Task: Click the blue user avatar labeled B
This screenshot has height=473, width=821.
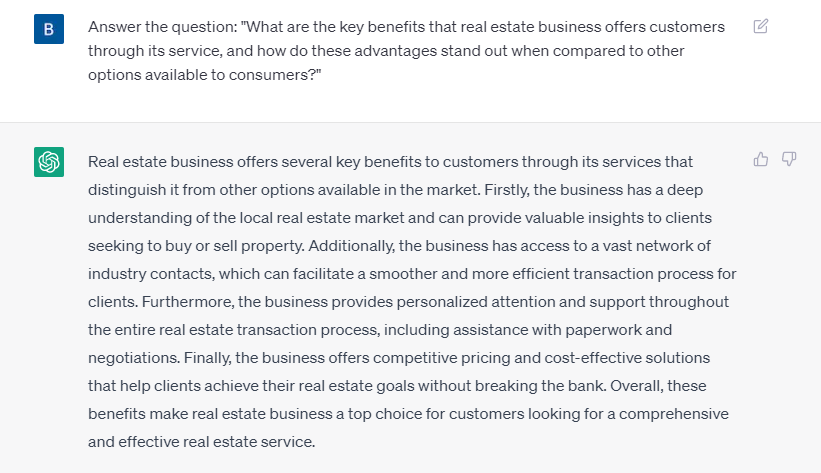Action: (49, 29)
